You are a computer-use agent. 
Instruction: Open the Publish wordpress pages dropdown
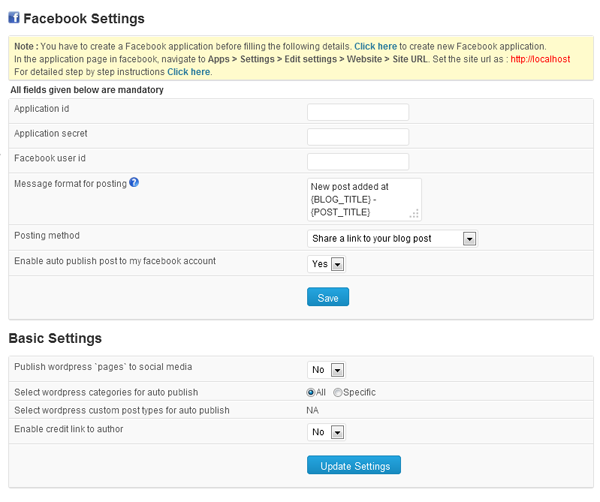(x=327, y=370)
